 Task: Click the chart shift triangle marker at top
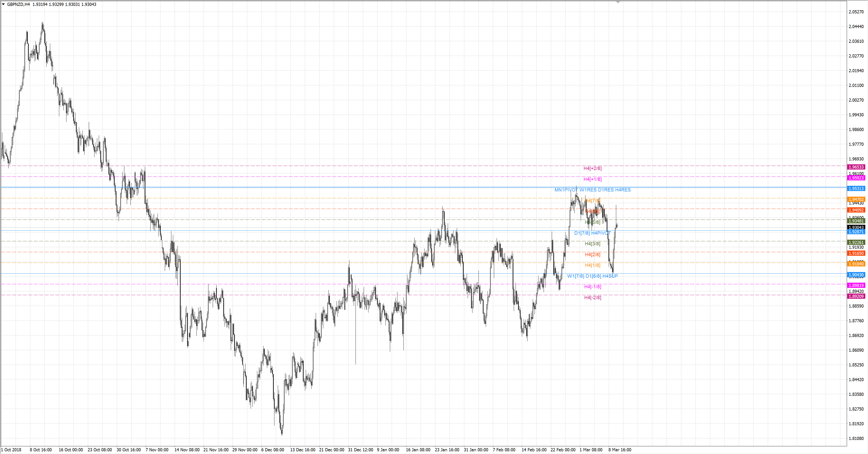[x=618, y=2]
